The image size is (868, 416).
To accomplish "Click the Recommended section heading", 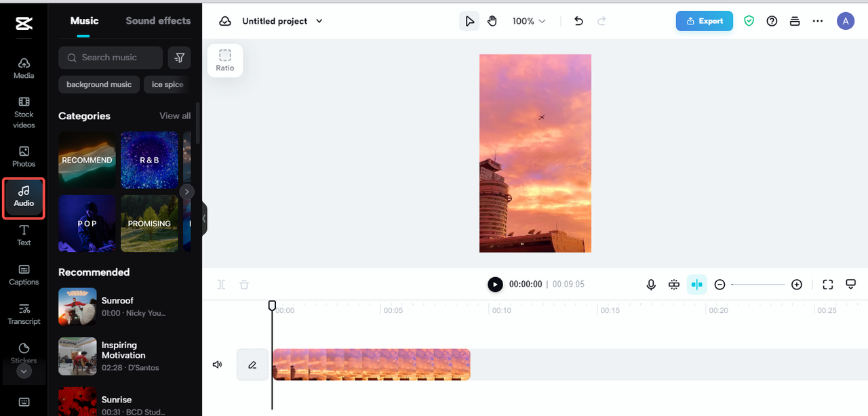I will coord(94,272).
